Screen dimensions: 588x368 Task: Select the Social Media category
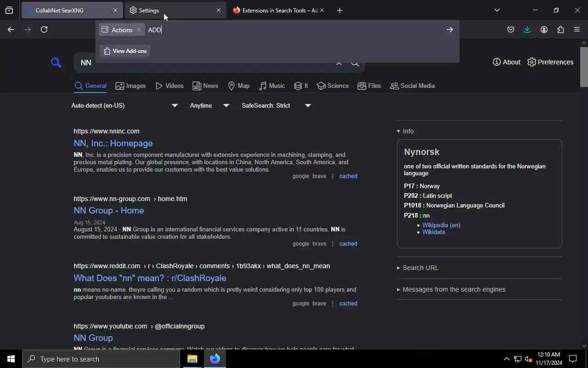(412, 86)
